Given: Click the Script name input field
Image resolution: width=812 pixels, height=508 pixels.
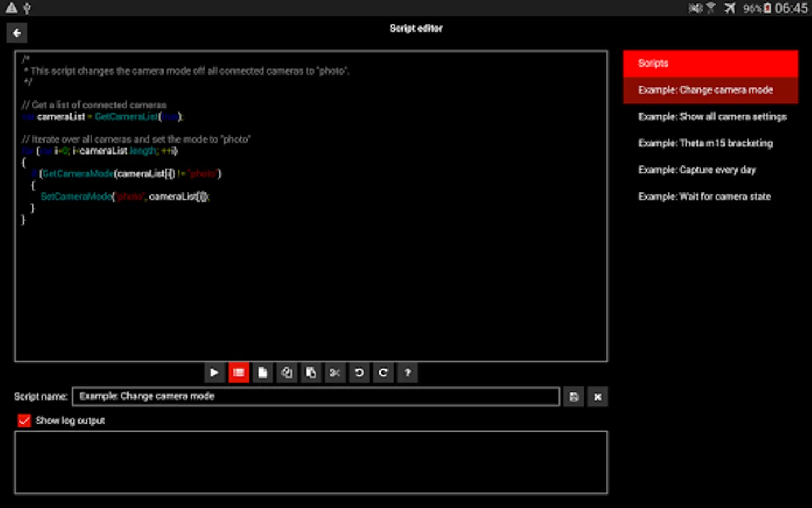Looking at the screenshot, I should 316,396.
